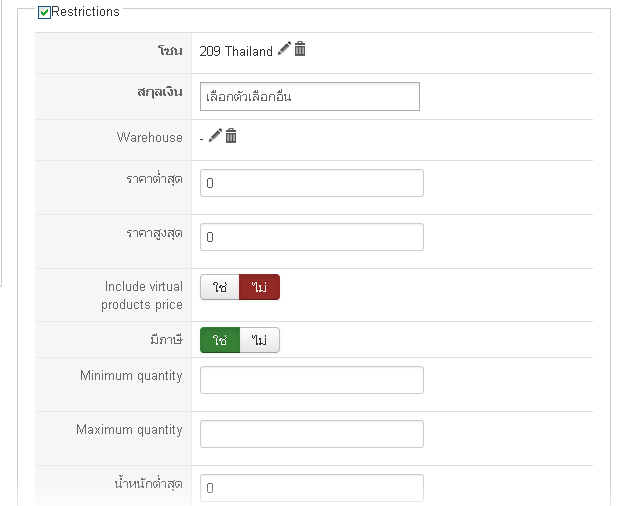Click the ราคาต่ำสุด minimum price field
The height and width of the screenshot is (506, 632).
pyautogui.click(x=311, y=184)
